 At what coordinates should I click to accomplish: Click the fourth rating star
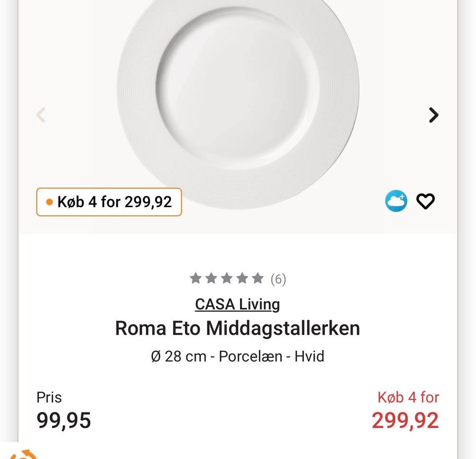242,278
